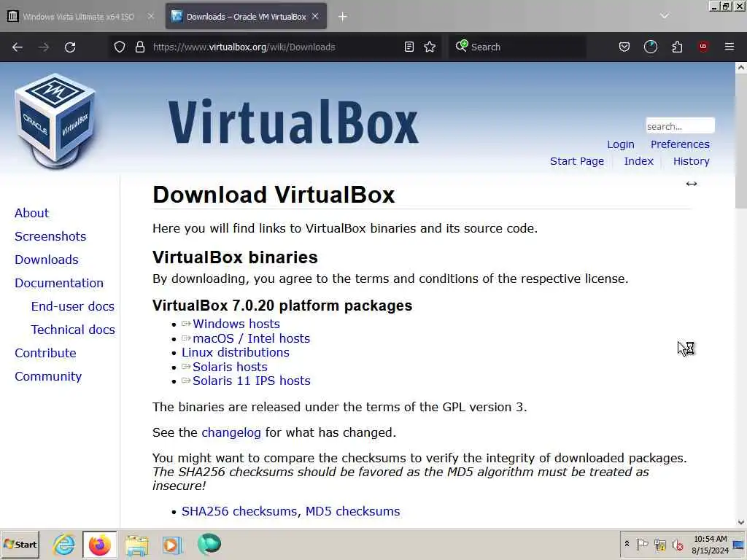
Task: Open the Pocket save icon
Action: point(624,47)
